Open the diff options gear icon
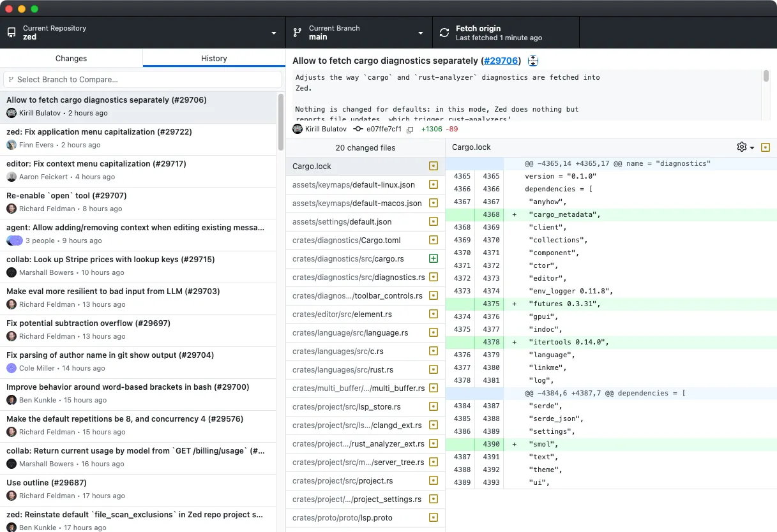Screen dimensions: 777x532 (741, 147)
